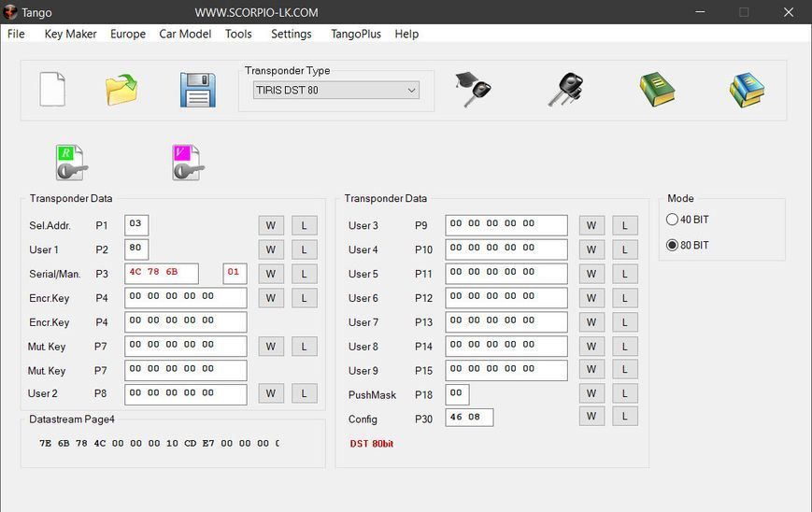812x512 pixels.
Task: Open the Europe menu
Action: pos(128,35)
